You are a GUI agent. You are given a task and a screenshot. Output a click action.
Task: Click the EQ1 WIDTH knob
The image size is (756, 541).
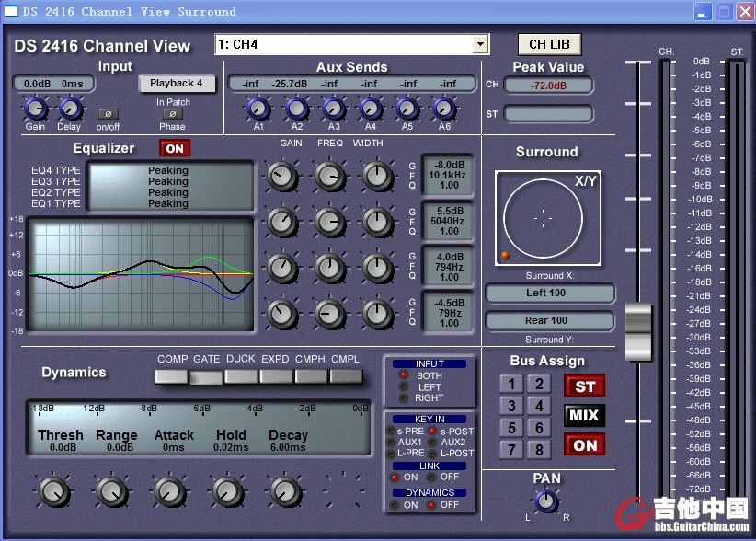click(377, 314)
